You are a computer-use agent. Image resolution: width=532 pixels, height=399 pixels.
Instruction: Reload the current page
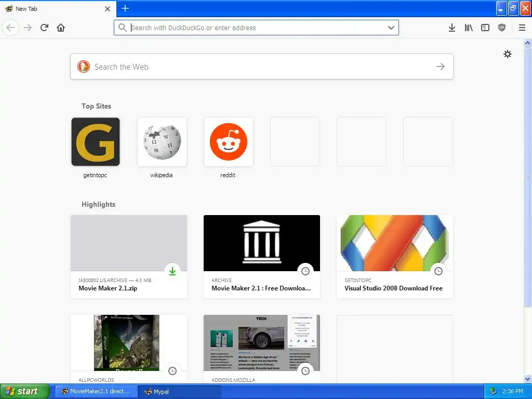tap(44, 28)
